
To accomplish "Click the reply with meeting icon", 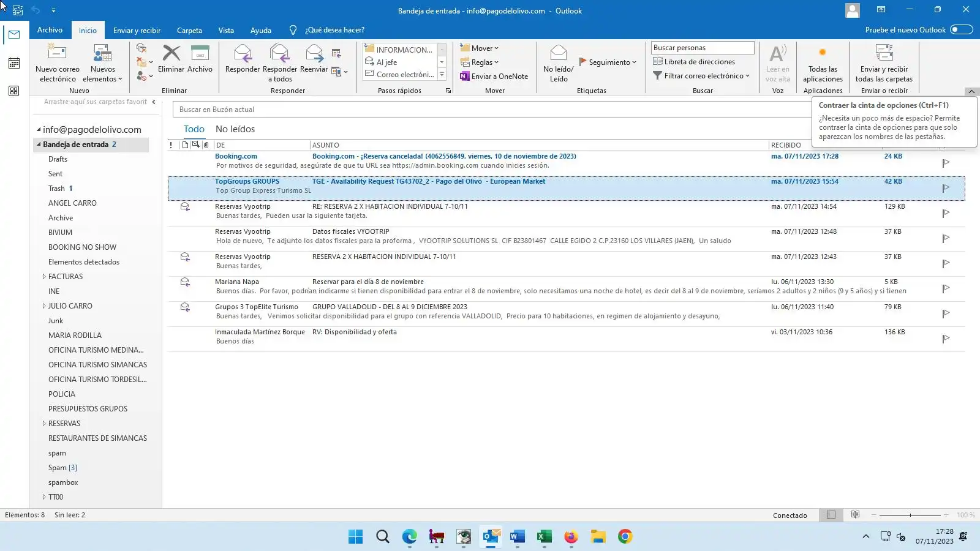I will [x=336, y=53].
